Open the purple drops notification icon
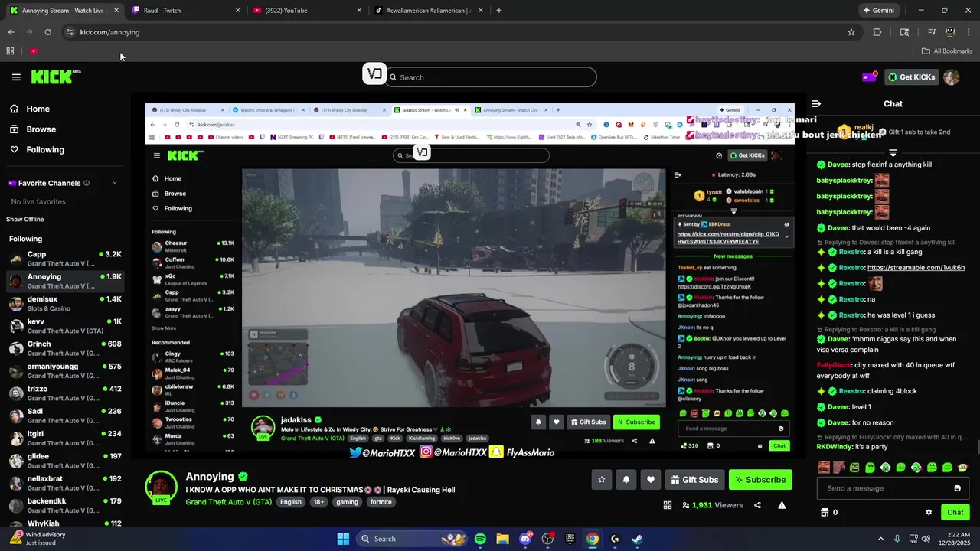 click(869, 77)
